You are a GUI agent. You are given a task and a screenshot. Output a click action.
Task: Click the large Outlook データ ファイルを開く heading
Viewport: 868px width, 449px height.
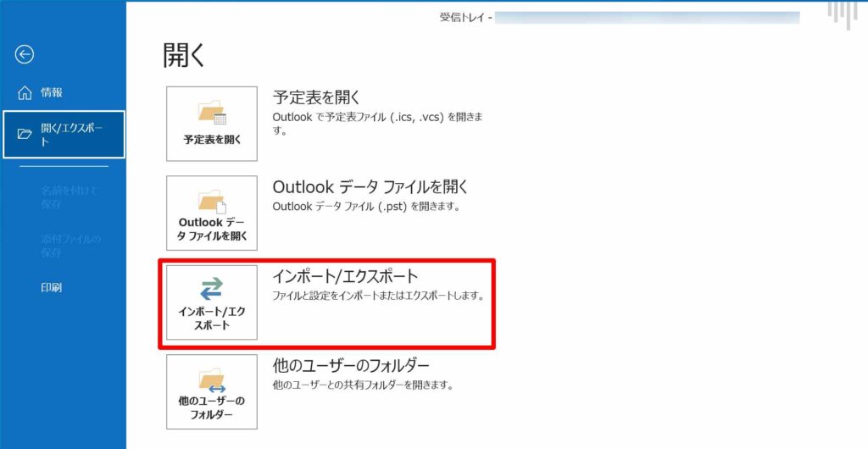tap(370, 187)
